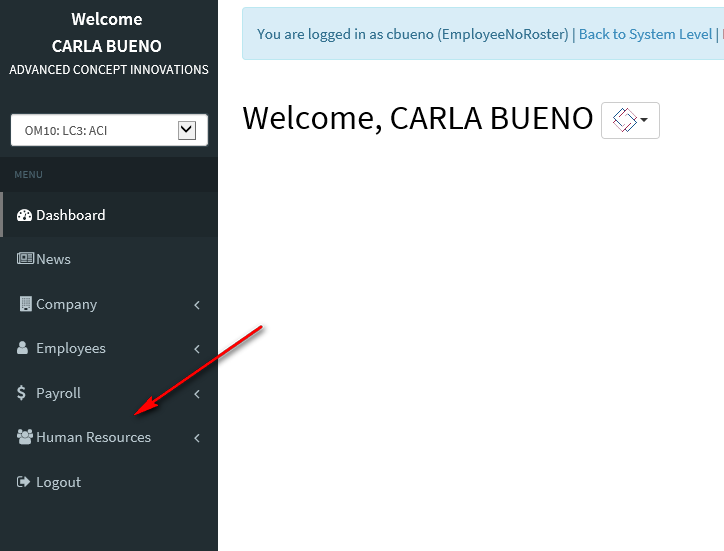The height and width of the screenshot is (551, 724).
Task: Open the Dashboard menu item
Action: pos(109,215)
